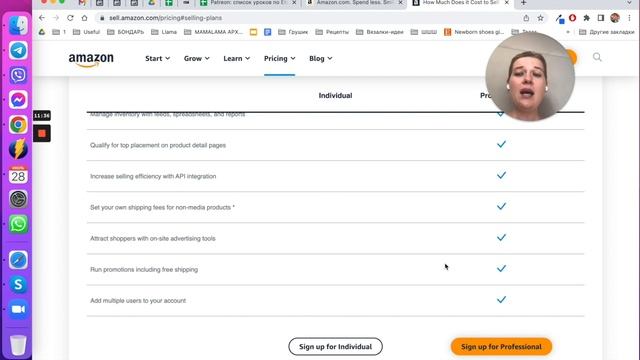Expand the Blog menu
The image size is (640, 360).
click(320, 58)
